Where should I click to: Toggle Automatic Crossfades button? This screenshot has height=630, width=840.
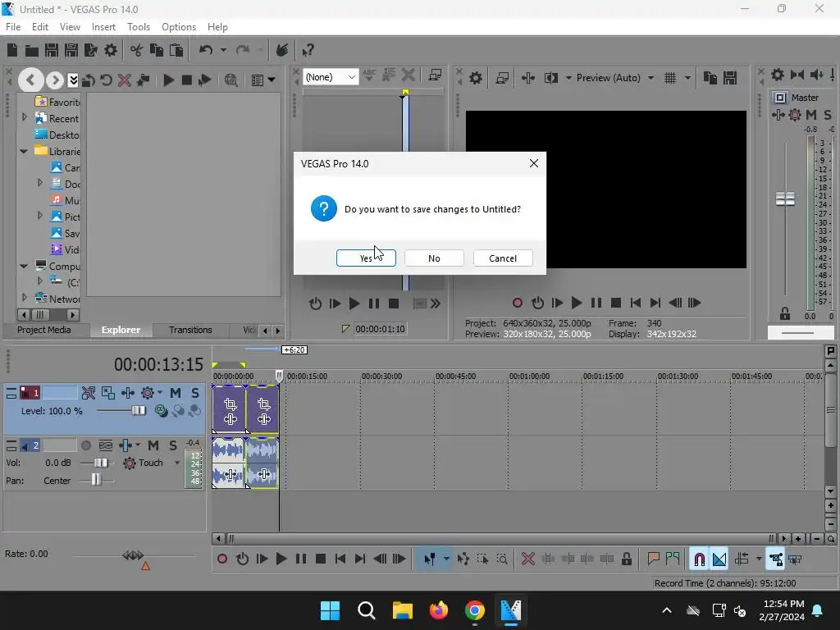[719, 559]
